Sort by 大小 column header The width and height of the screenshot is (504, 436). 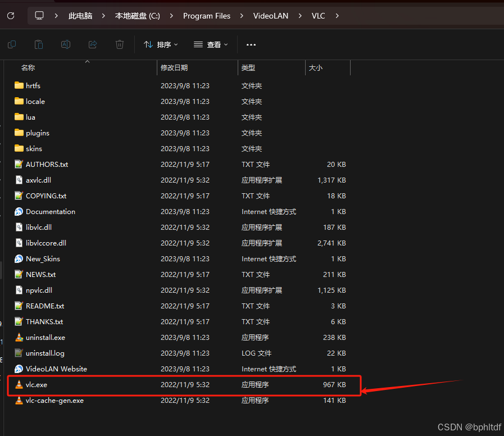pos(316,67)
